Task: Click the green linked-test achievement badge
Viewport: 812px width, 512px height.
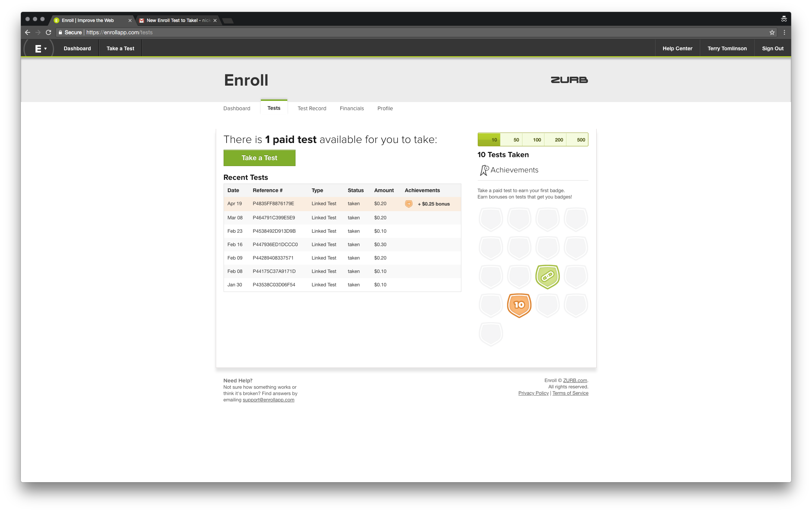Action: [x=547, y=277]
